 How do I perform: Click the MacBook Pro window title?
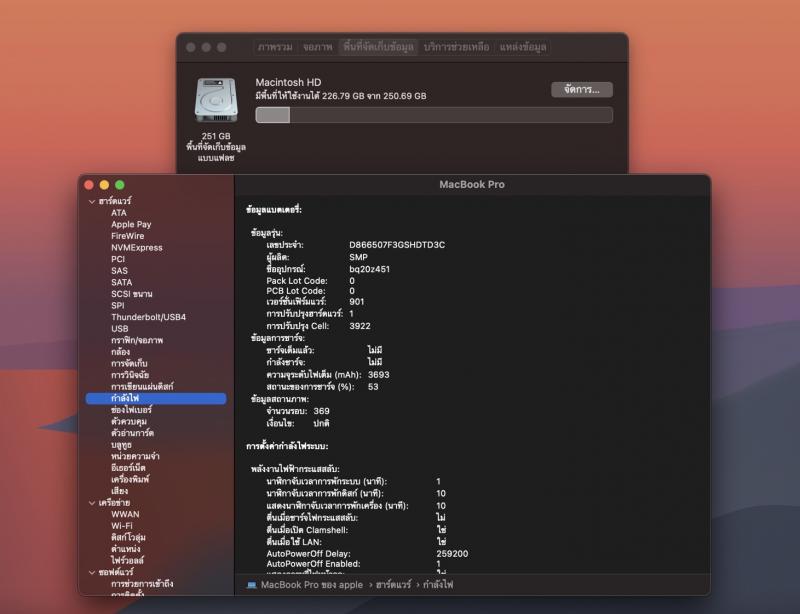point(472,185)
